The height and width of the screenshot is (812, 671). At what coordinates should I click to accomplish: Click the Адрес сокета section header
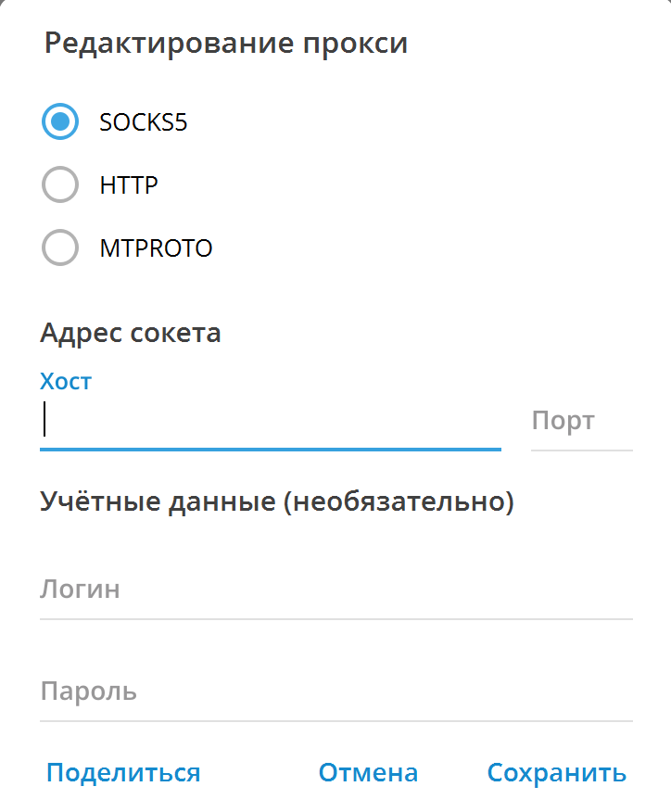[130, 332]
